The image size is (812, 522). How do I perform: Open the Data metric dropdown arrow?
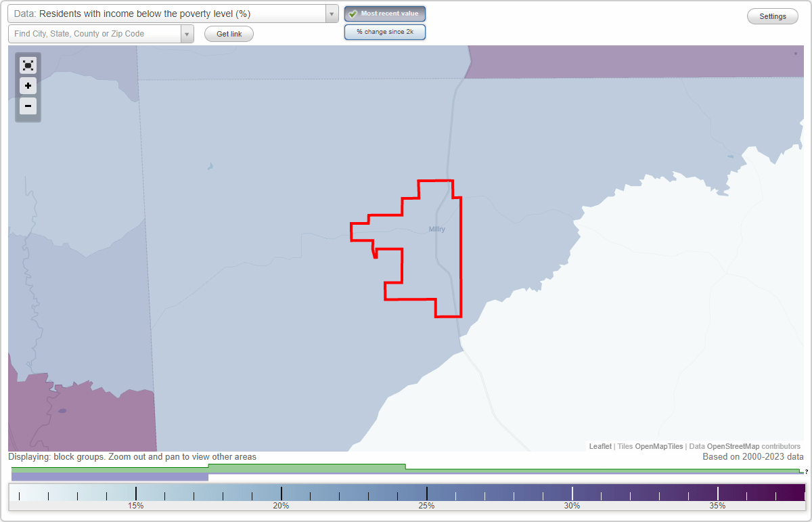(x=330, y=14)
